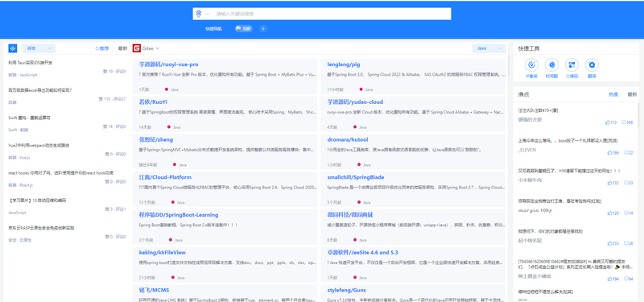Open comments on post with 106 comments
Screen dimensions: 644x302
[x=627, y=122]
